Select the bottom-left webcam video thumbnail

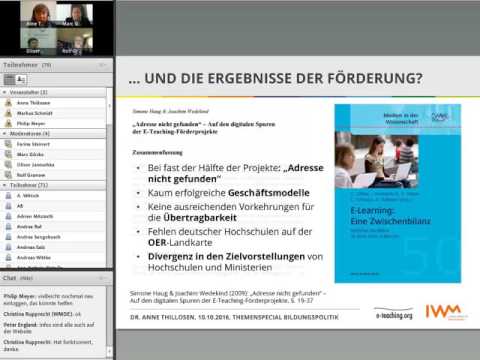38,41
